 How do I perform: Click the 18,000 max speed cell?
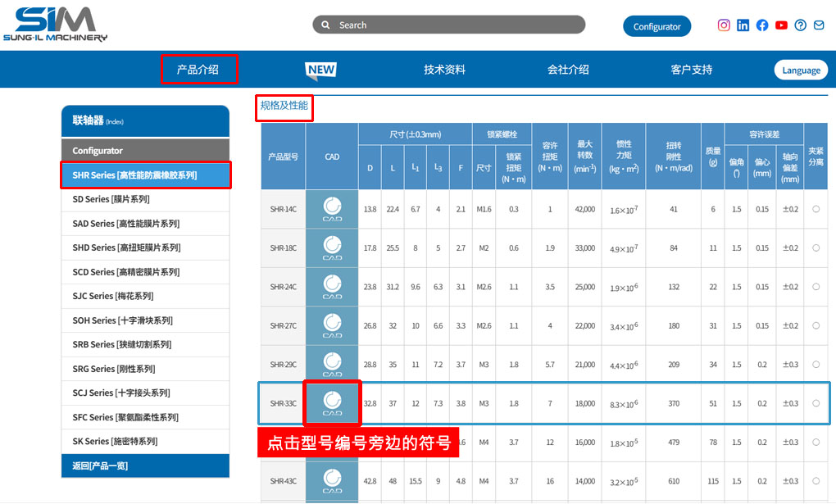pyautogui.click(x=585, y=404)
